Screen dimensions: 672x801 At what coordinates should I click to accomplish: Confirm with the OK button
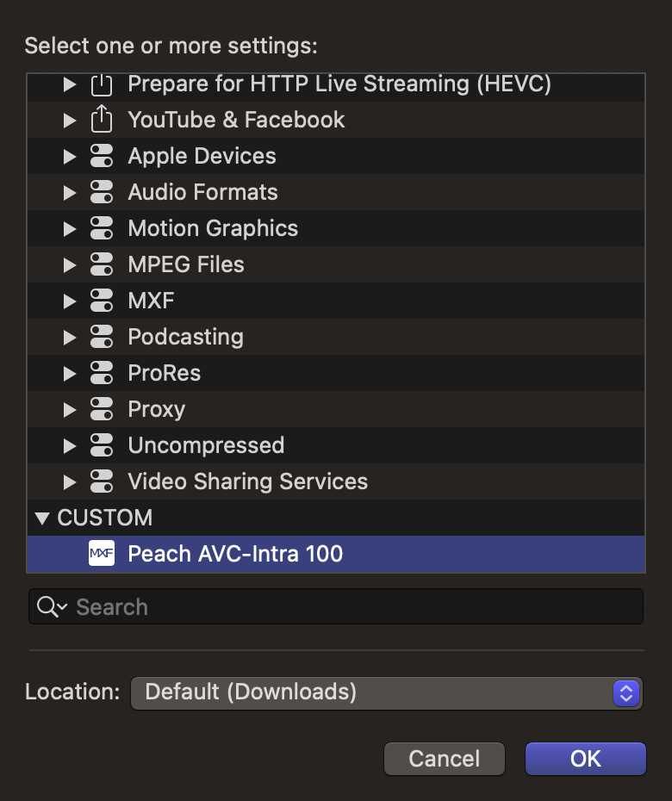(586, 759)
